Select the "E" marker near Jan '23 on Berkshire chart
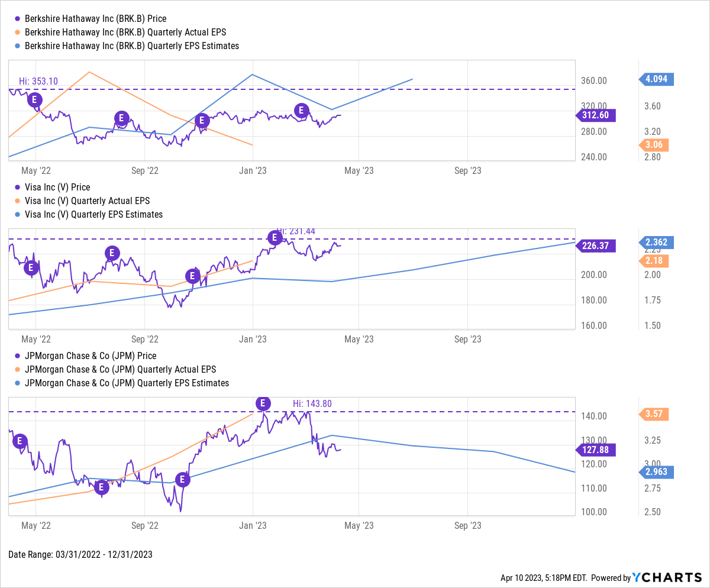The width and height of the screenshot is (710, 588). tap(202, 121)
